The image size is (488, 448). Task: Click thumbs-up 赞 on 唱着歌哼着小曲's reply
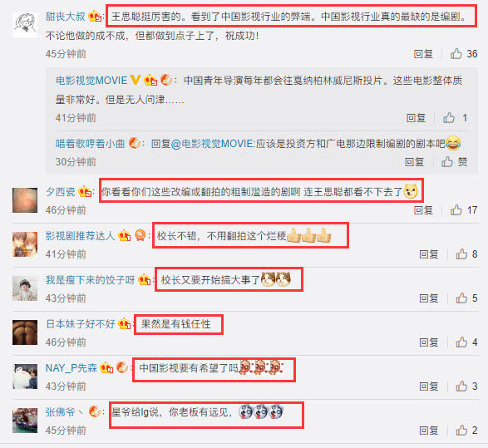click(x=455, y=162)
